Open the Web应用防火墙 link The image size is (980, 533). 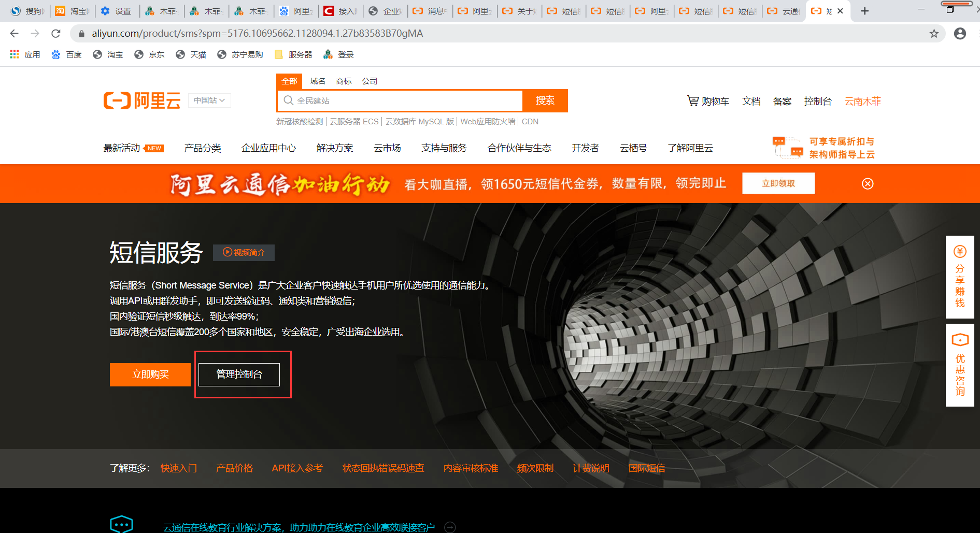point(488,122)
